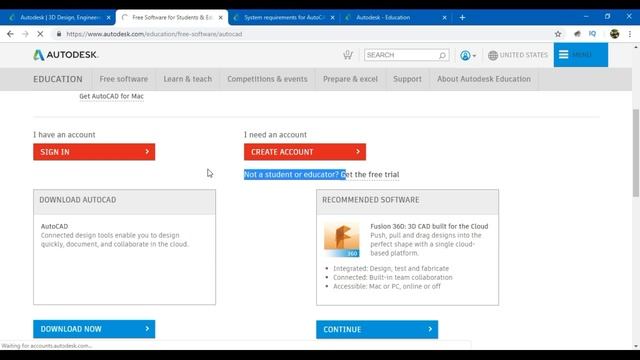Image resolution: width=640 pixels, height=360 pixels.
Task: Click 'Integrated: Design, test and fabricate' bullet
Action: coord(391,269)
